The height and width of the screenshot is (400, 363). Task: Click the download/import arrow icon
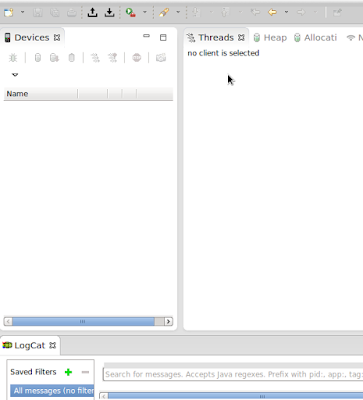[x=109, y=13]
